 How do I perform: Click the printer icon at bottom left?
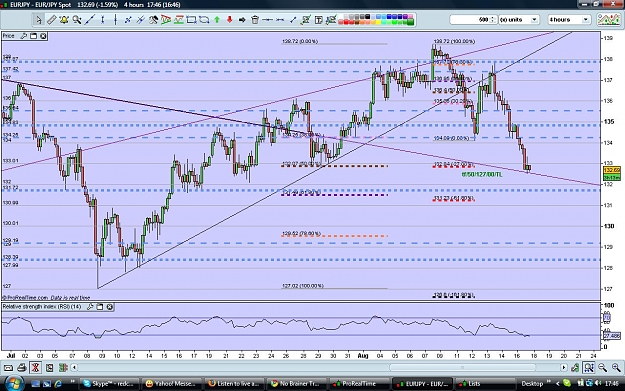(22, 367)
